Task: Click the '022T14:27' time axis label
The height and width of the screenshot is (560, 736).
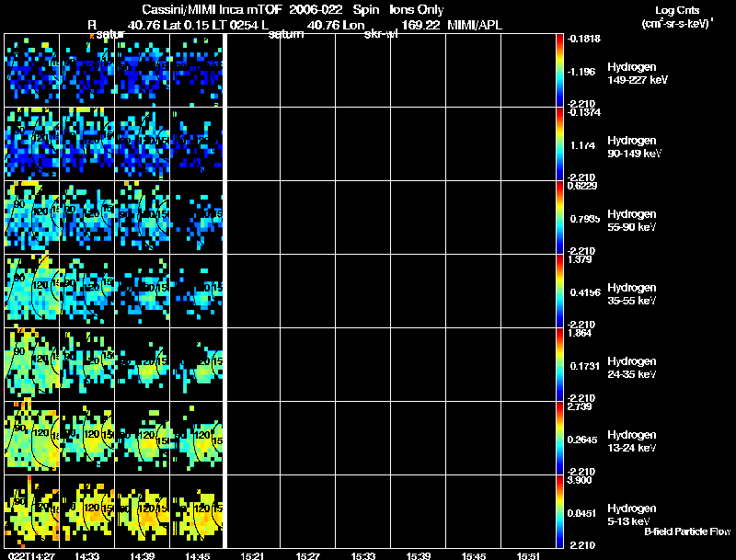Action: (x=31, y=555)
